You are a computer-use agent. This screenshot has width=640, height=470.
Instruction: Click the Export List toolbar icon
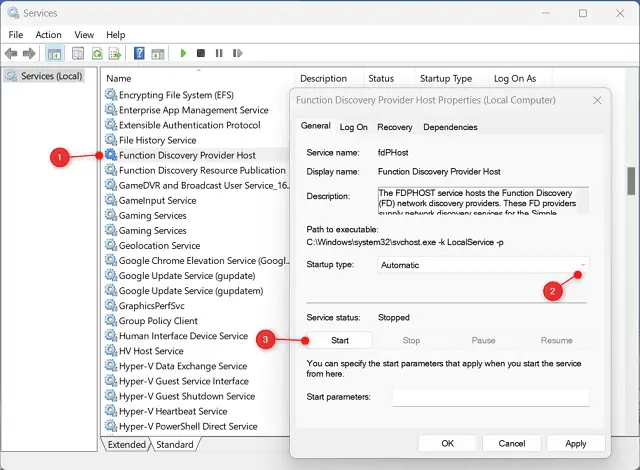[116, 53]
